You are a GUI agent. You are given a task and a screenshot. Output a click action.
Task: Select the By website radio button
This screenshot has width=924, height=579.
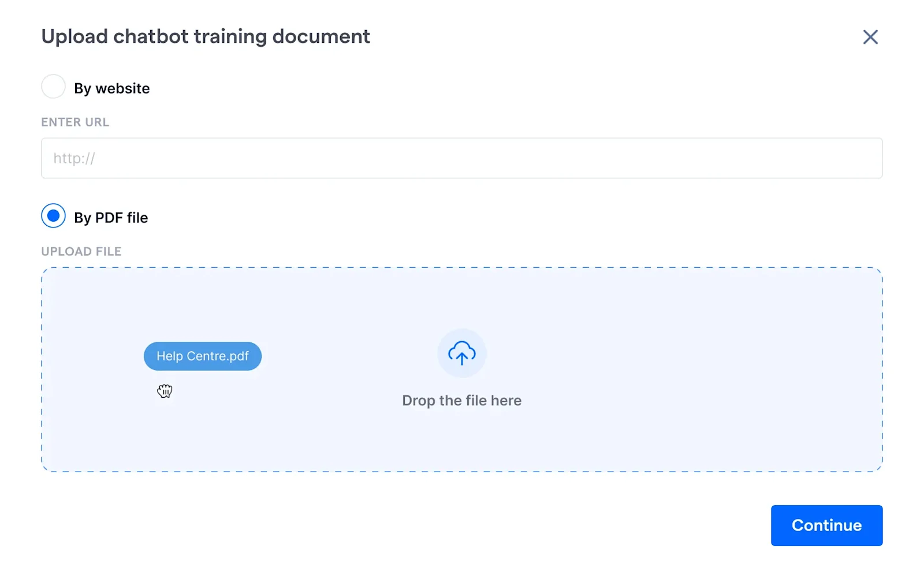coord(53,87)
